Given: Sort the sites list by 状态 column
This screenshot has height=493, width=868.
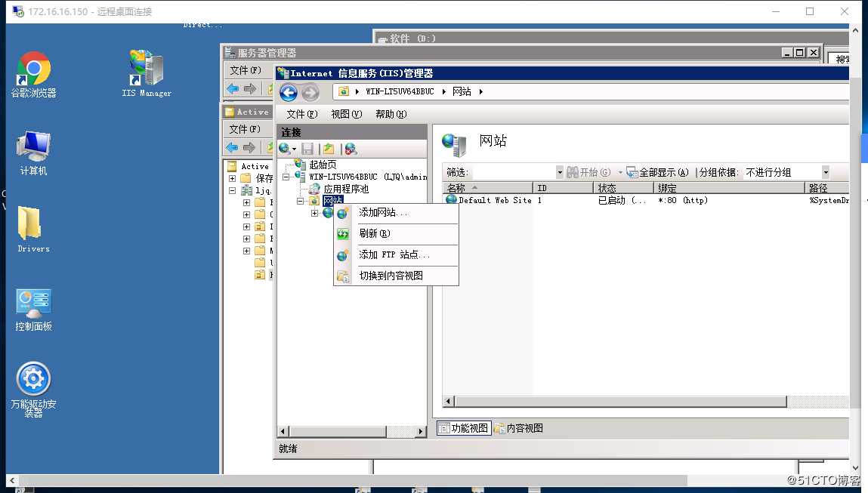Looking at the screenshot, I should tap(623, 188).
